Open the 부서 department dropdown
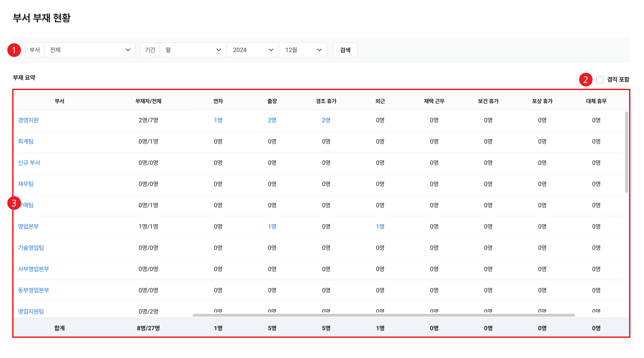 click(90, 50)
